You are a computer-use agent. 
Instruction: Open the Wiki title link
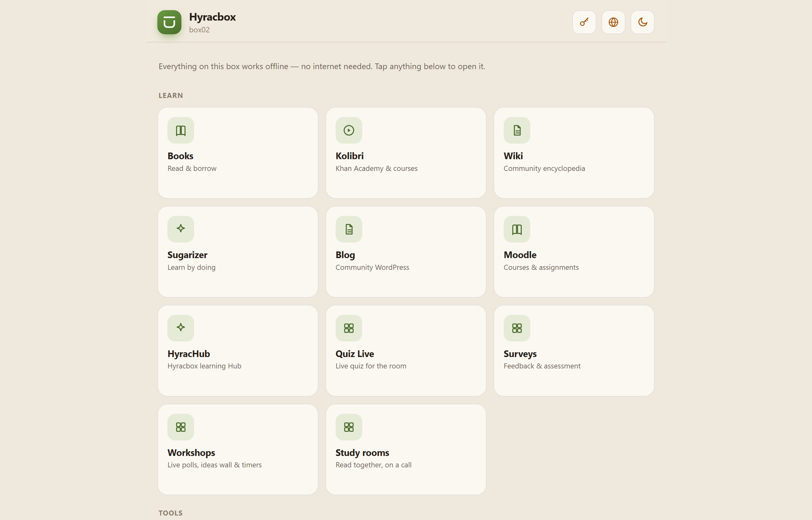point(513,156)
